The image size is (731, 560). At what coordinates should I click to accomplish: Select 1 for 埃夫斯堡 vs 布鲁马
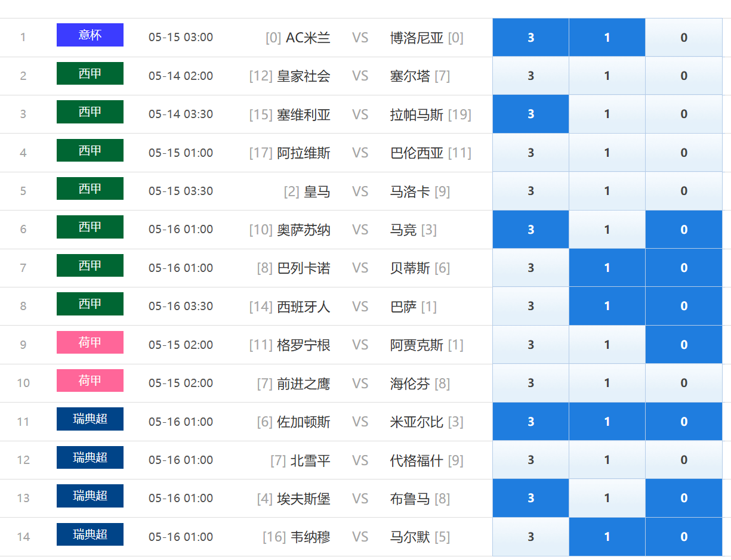[x=607, y=498]
